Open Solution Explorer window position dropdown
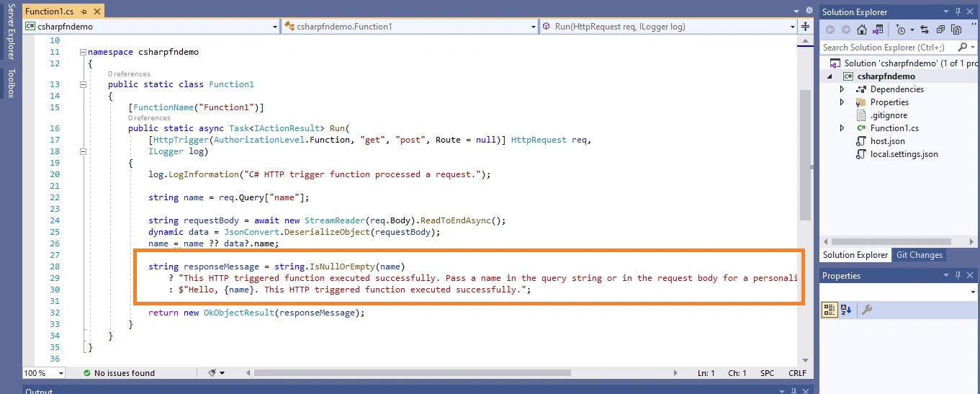This screenshot has width=980, height=394. 946,12
